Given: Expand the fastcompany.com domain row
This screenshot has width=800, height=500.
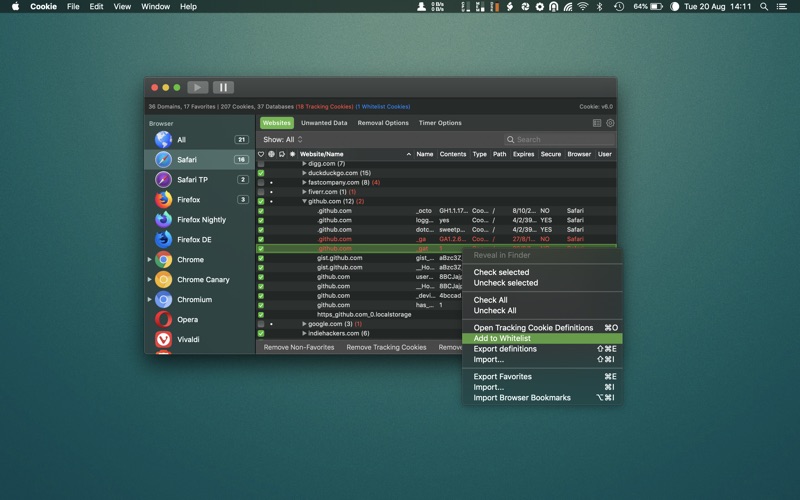Looking at the screenshot, I should click(x=305, y=183).
